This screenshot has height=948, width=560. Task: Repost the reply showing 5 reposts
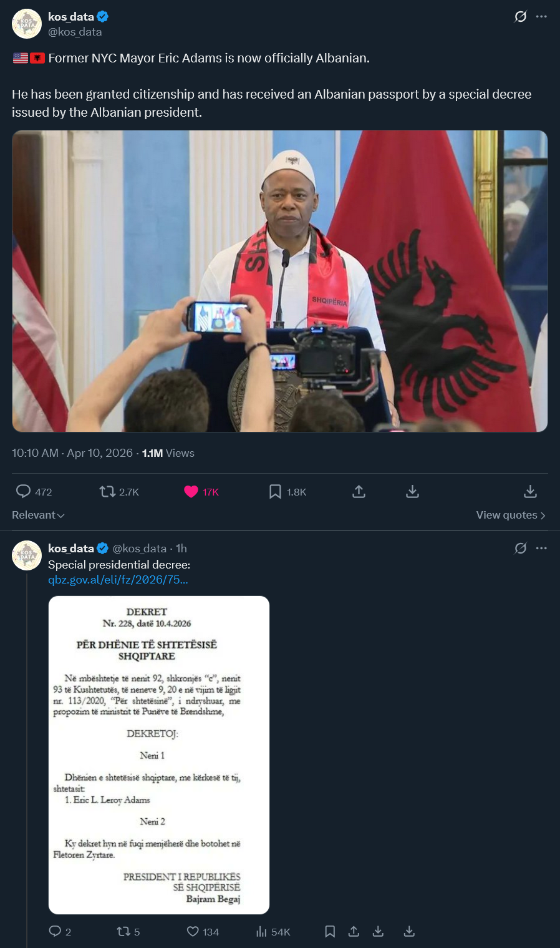click(128, 932)
